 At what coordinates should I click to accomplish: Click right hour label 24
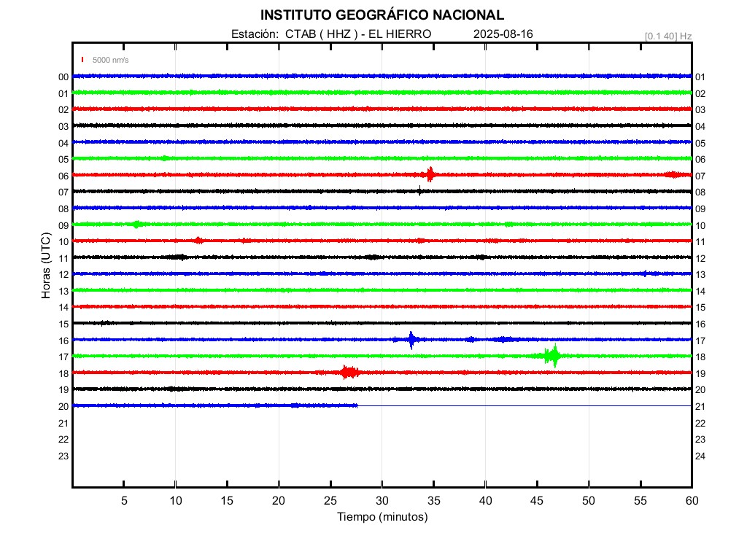[700, 456]
